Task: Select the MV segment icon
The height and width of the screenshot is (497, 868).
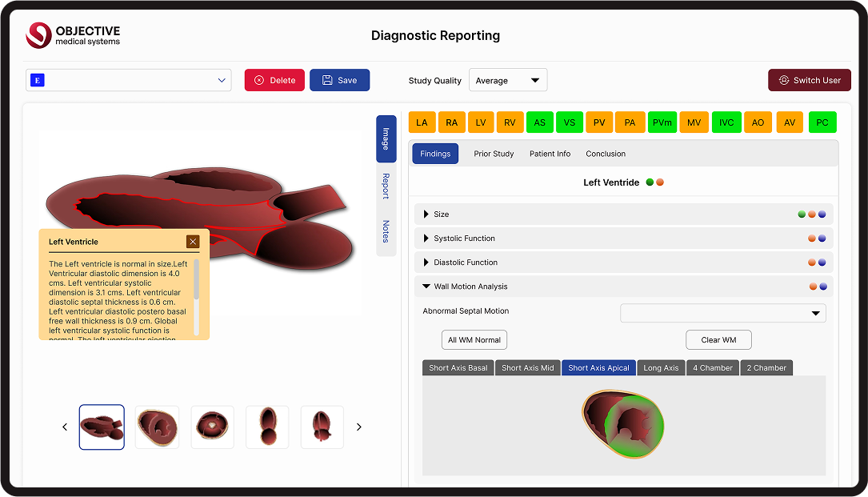Action: [x=694, y=122]
